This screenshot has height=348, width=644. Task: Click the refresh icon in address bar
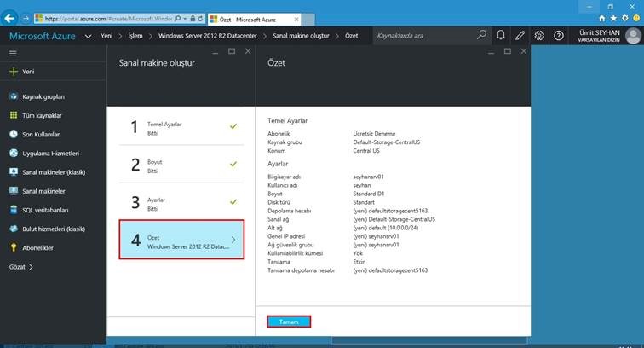(200, 19)
